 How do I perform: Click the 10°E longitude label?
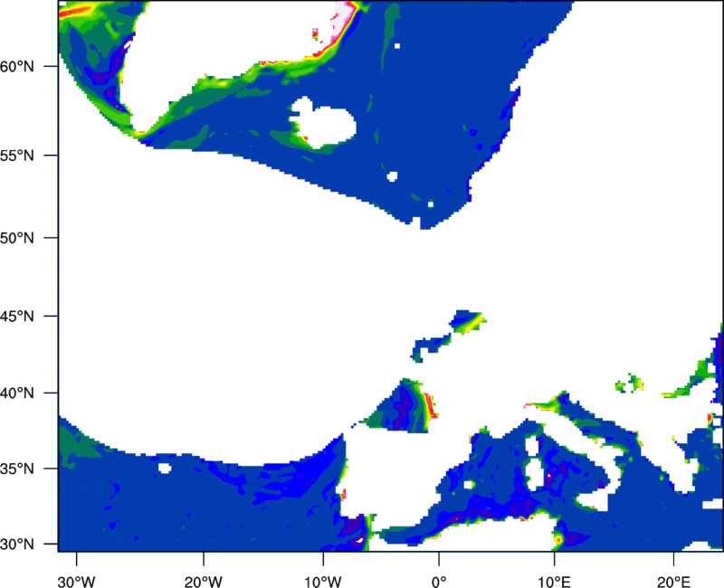click(554, 582)
